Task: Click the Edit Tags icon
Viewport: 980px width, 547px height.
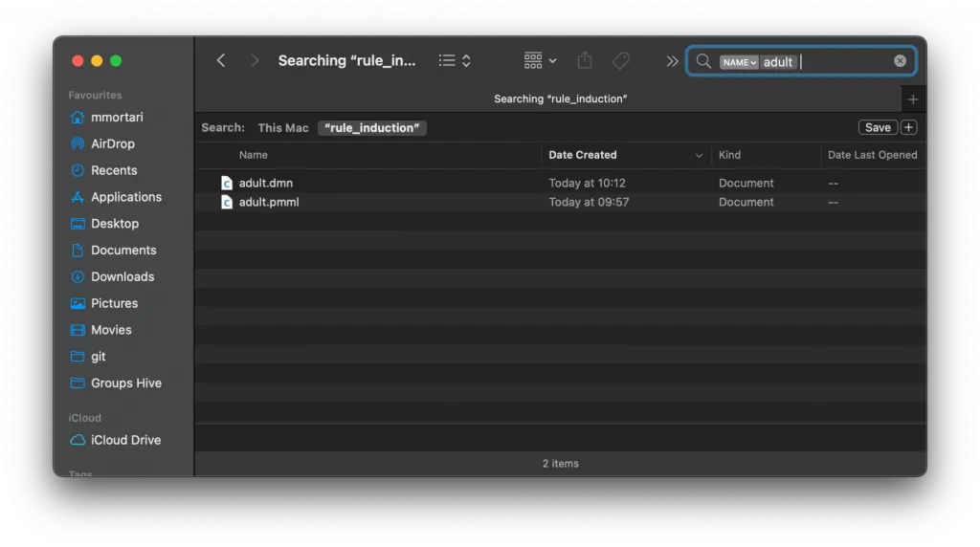Action: (x=620, y=60)
